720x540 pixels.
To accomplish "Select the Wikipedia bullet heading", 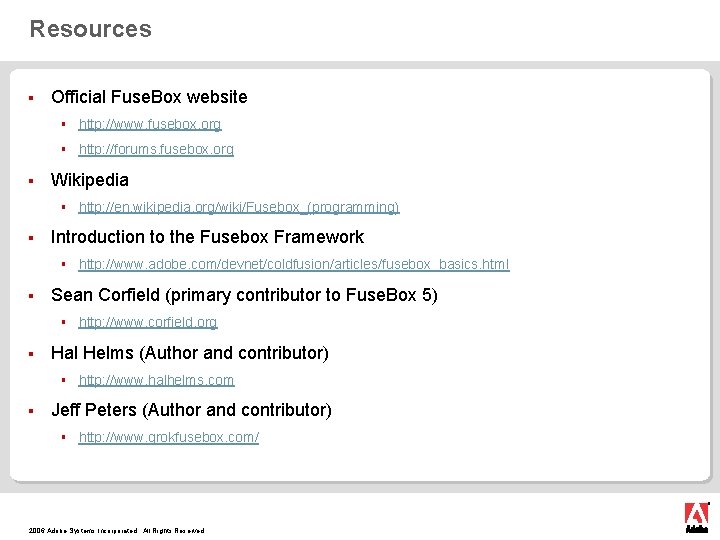I will coord(90,180).
